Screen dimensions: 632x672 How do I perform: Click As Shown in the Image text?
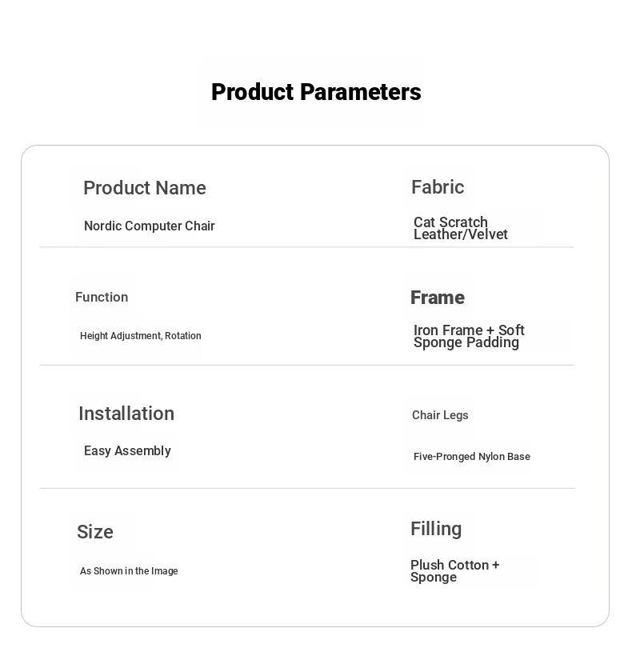[129, 571]
